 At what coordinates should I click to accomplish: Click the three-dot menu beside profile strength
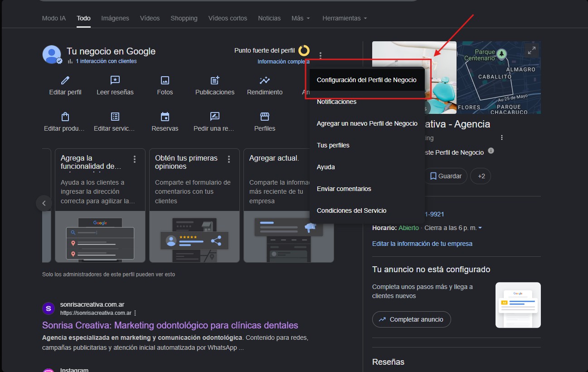[x=321, y=56]
